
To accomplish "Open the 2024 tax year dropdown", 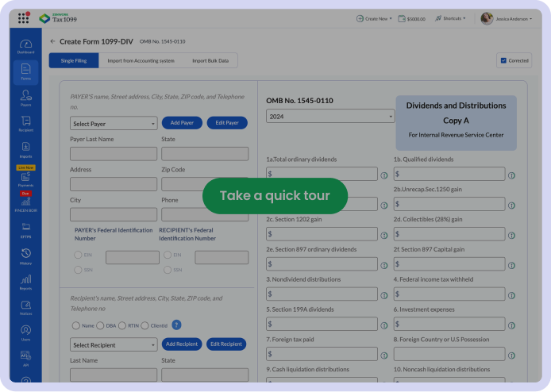I will coord(329,117).
